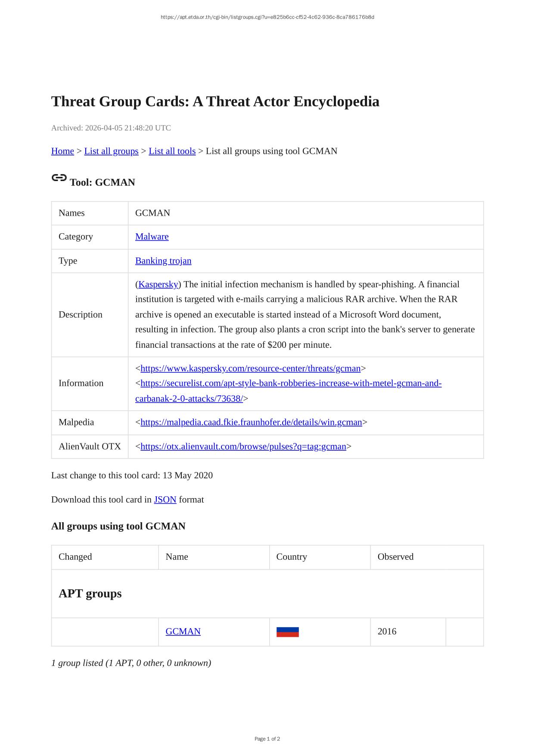Open the GCMAN group link in table
The image size is (535, 756).
183,632
